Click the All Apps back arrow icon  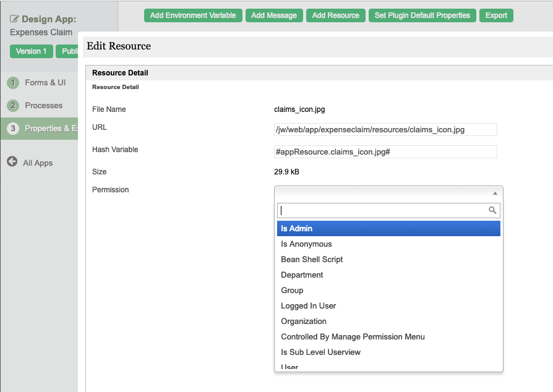pyautogui.click(x=12, y=162)
